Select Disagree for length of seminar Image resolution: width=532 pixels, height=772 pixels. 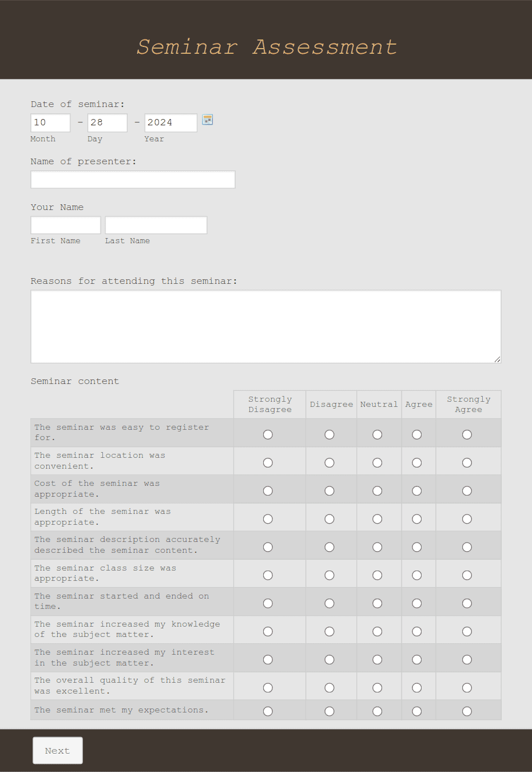coord(329,519)
